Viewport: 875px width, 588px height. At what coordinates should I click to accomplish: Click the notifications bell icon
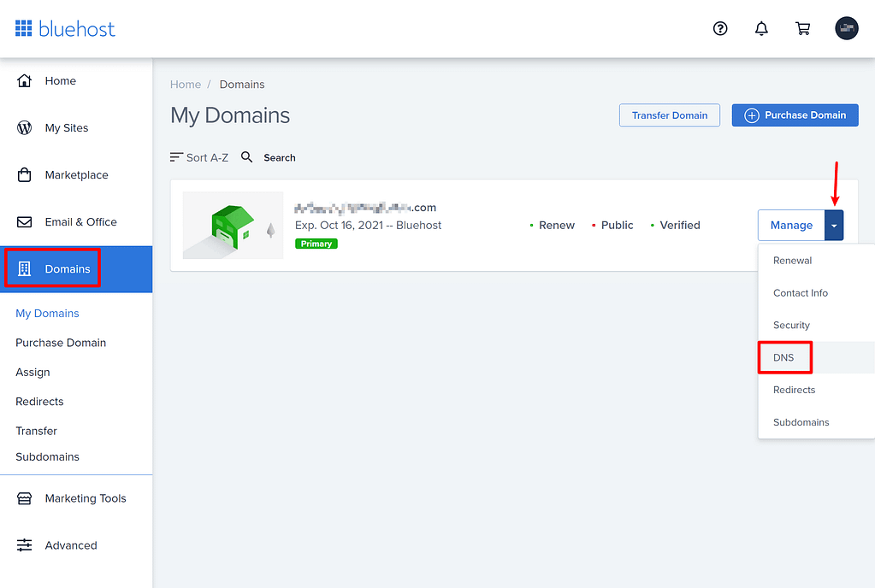pyautogui.click(x=761, y=28)
